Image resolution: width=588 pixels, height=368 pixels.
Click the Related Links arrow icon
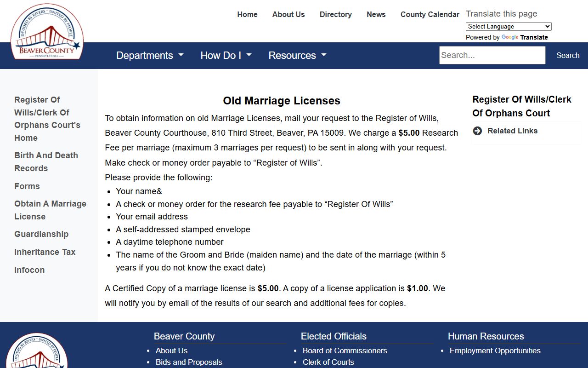coord(478,131)
